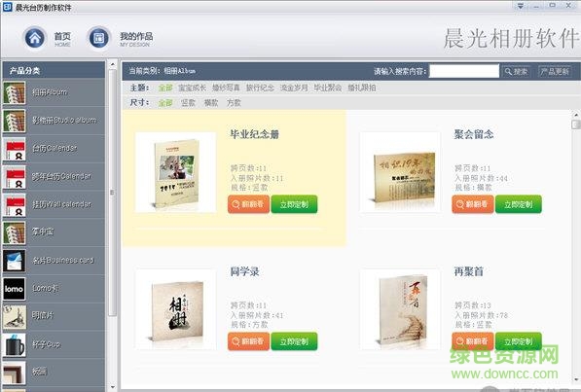
Task: Select the 杯子Cup mug icon
Action: [15, 344]
